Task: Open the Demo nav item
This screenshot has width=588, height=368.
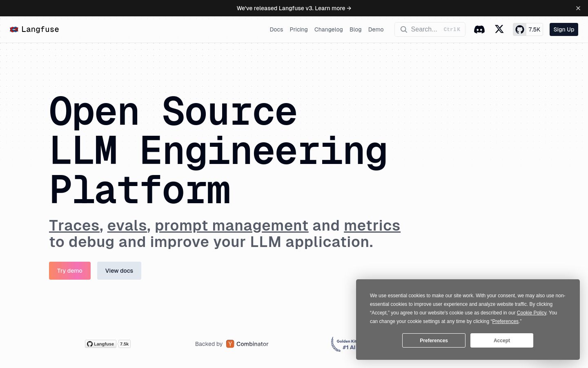Action: coord(376,29)
